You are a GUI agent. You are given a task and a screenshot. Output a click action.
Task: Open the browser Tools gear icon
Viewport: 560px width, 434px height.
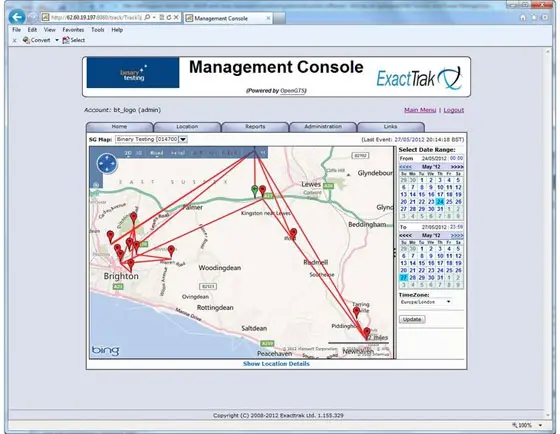545,17
